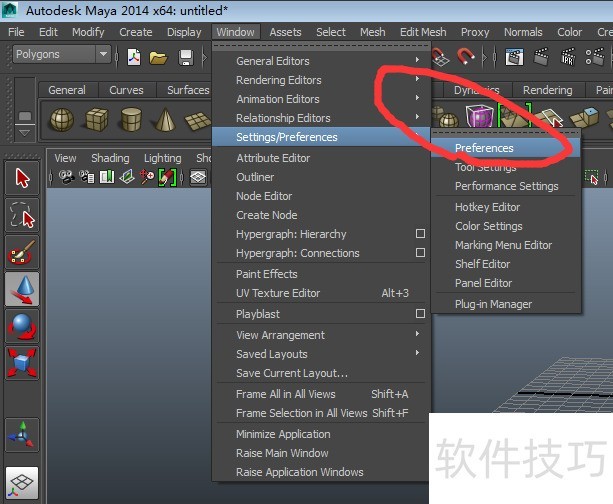
Task: Click the shelf tab options arrow
Action: (25, 133)
